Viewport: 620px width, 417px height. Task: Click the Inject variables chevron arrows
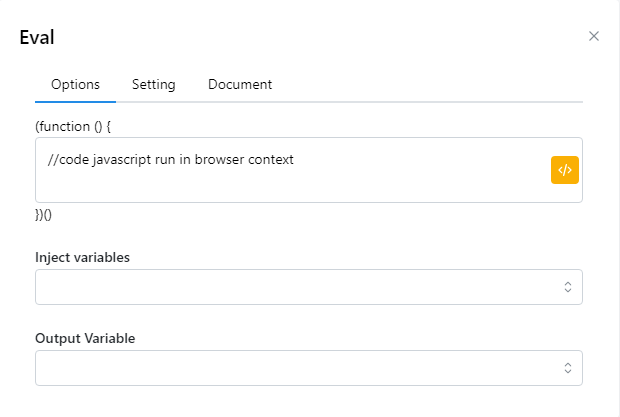tap(567, 287)
